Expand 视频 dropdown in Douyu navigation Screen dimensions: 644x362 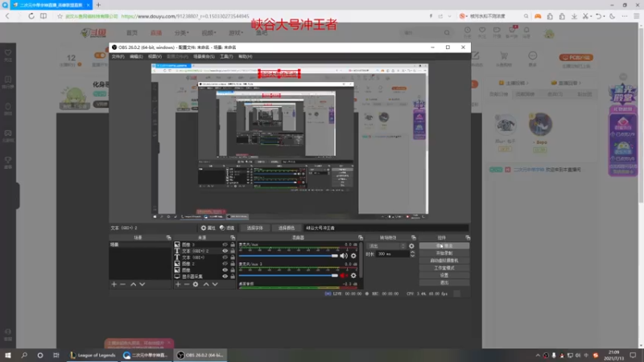(x=208, y=33)
